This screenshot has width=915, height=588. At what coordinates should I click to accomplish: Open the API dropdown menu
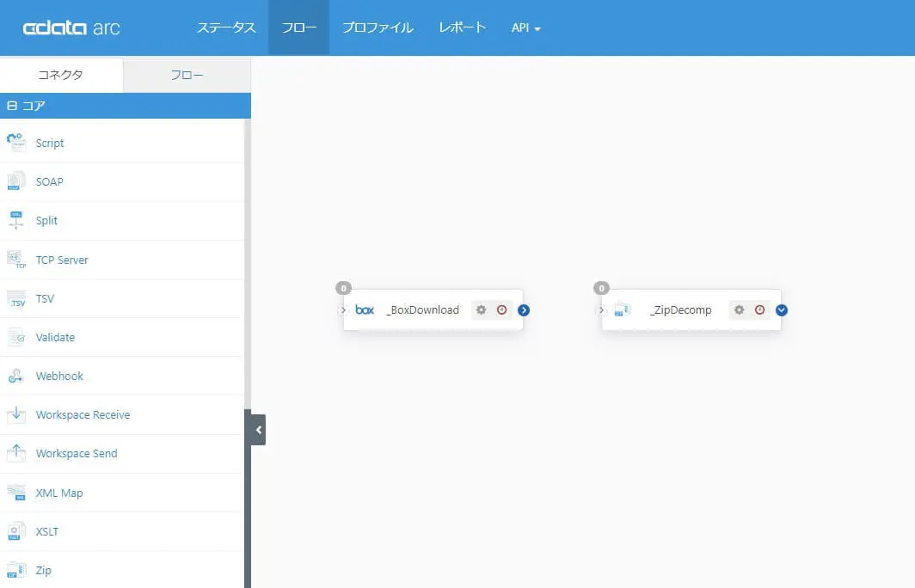525,28
